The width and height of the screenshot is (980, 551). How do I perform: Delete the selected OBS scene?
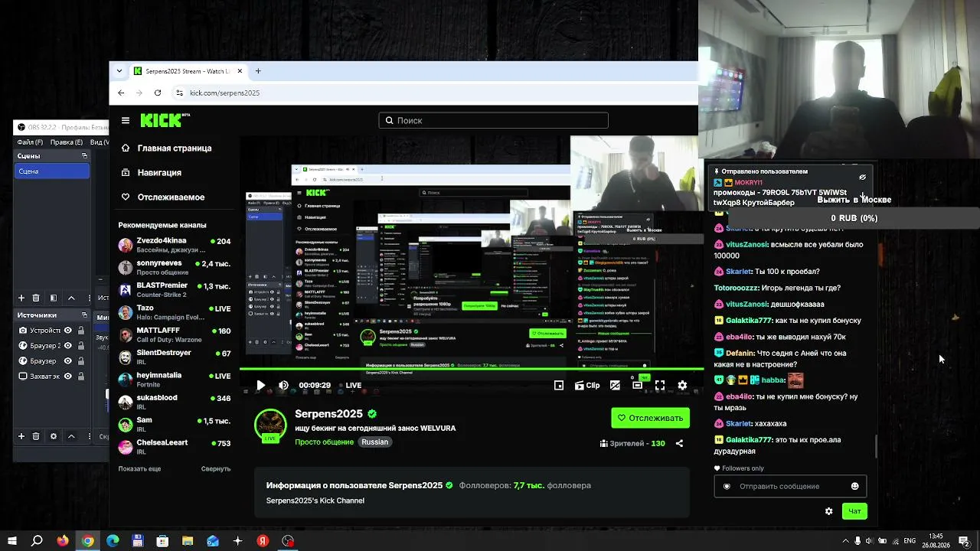pos(36,298)
